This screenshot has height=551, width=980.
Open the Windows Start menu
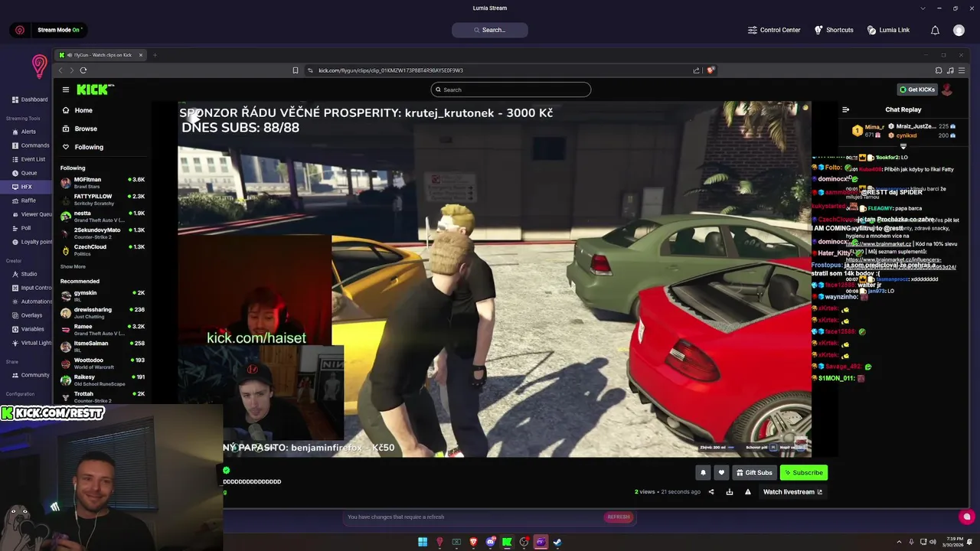click(x=423, y=542)
